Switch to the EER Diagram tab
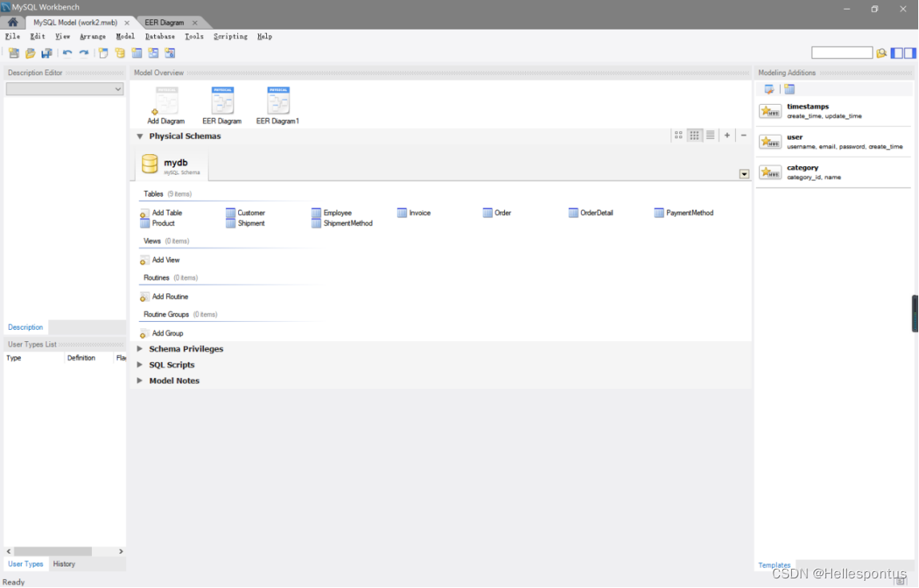The width and height of the screenshot is (919, 588). point(164,22)
